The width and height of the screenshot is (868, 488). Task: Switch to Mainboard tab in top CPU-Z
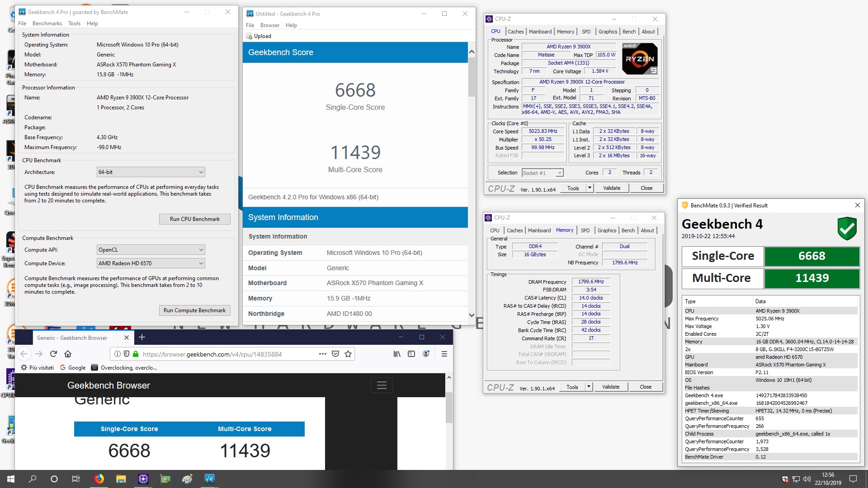coord(540,32)
